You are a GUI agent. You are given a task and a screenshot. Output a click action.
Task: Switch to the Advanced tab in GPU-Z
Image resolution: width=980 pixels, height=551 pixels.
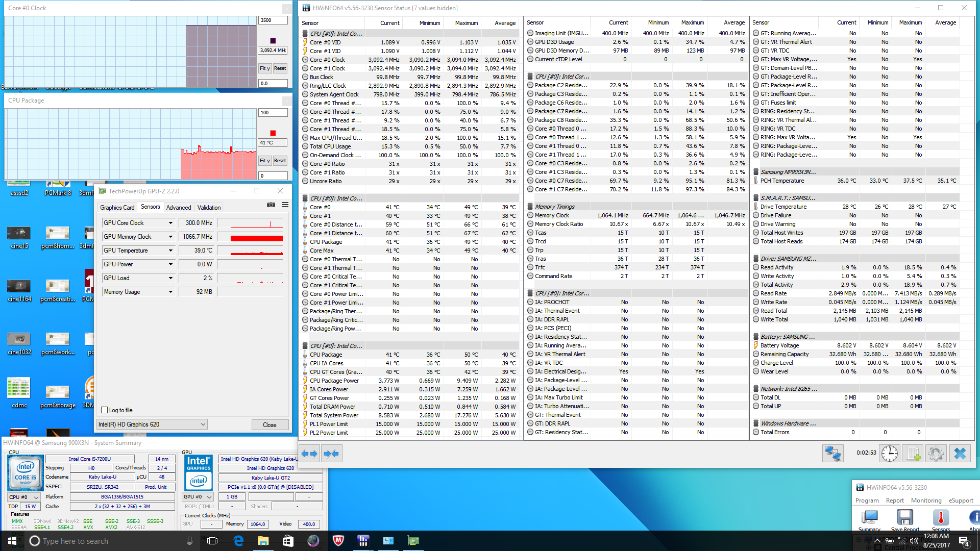tap(179, 208)
